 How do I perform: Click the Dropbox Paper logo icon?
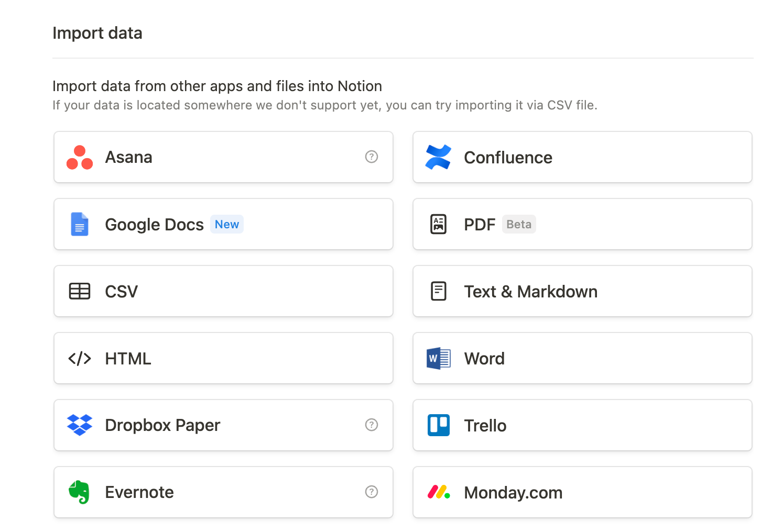tap(80, 425)
